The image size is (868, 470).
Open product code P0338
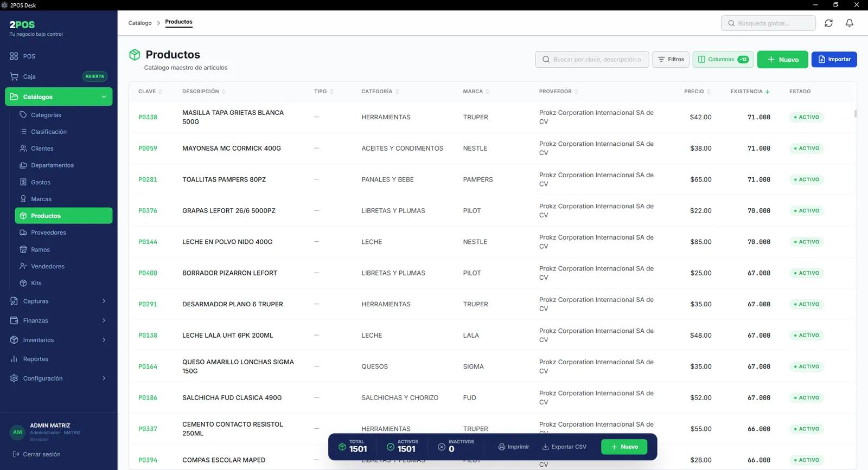(x=148, y=117)
